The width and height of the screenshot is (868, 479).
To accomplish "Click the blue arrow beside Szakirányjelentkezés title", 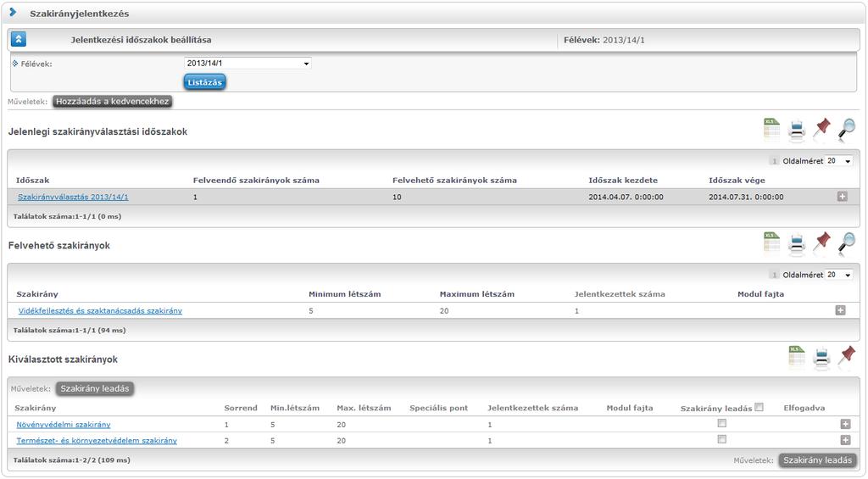I will pyautogui.click(x=14, y=12).
